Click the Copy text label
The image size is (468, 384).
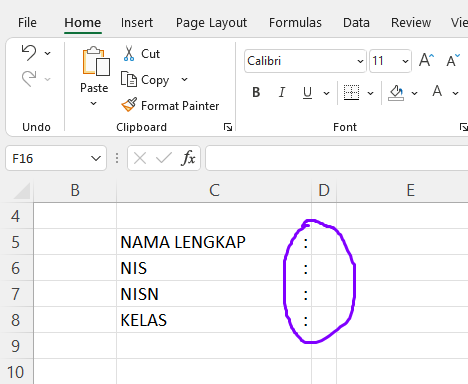coord(155,80)
